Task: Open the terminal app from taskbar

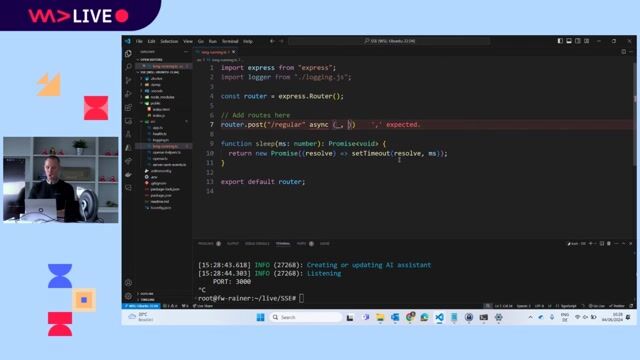Action: [484, 317]
